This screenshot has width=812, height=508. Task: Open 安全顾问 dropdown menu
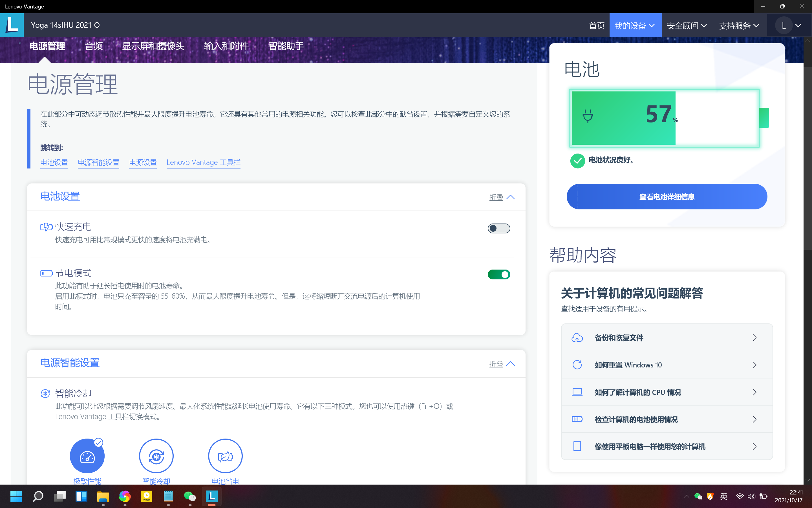coord(687,25)
